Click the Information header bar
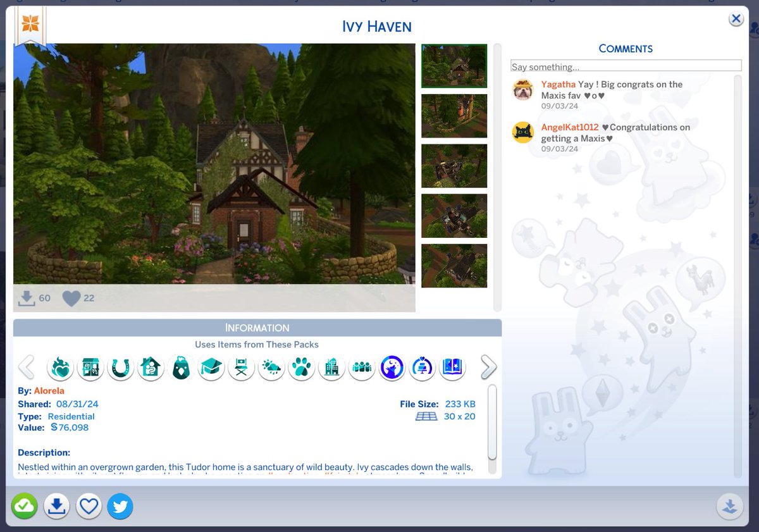This screenshot has height=532, width=759. click(x=257, y=328)
